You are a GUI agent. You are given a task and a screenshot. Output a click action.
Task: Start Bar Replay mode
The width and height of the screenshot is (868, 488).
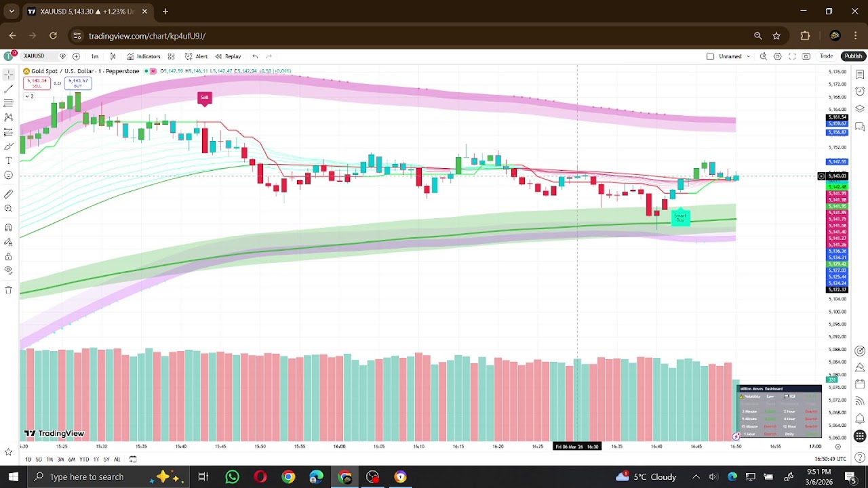(x=228, y=56)
